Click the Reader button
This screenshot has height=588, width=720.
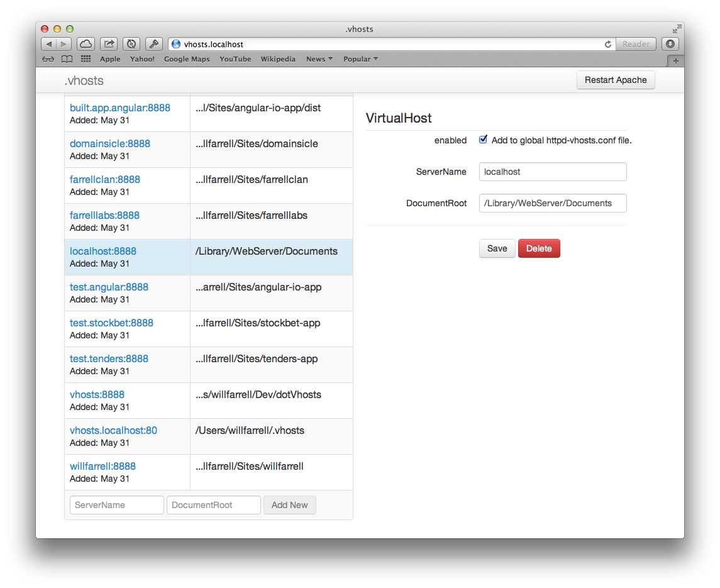[636, 44]
